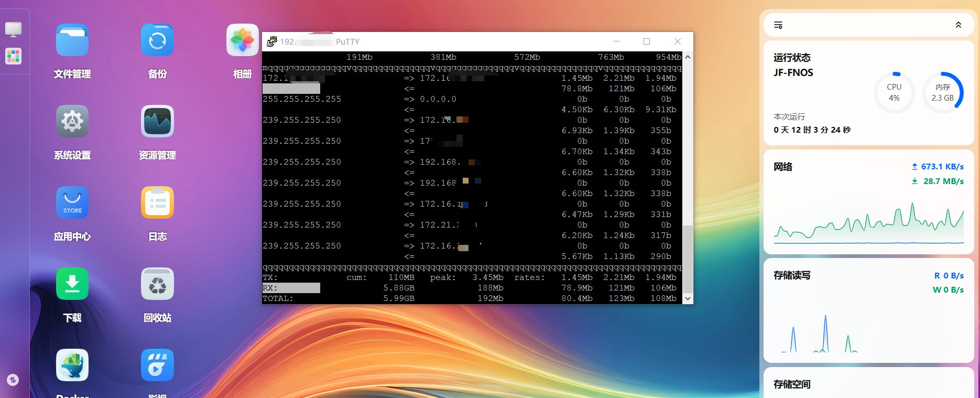Image resolution: width=980 pixels, height=398 pixels.
Task: Click rate value '4.50Kb' in terminal
Action: coord(577,110)
